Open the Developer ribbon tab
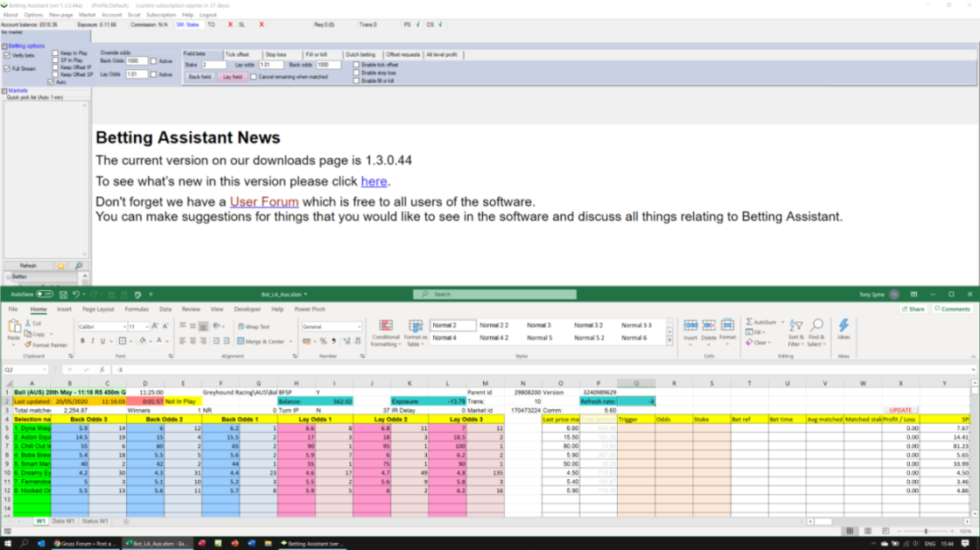Image resolution: width=980 pixels, height=550 pixels. tap(248, 309)
